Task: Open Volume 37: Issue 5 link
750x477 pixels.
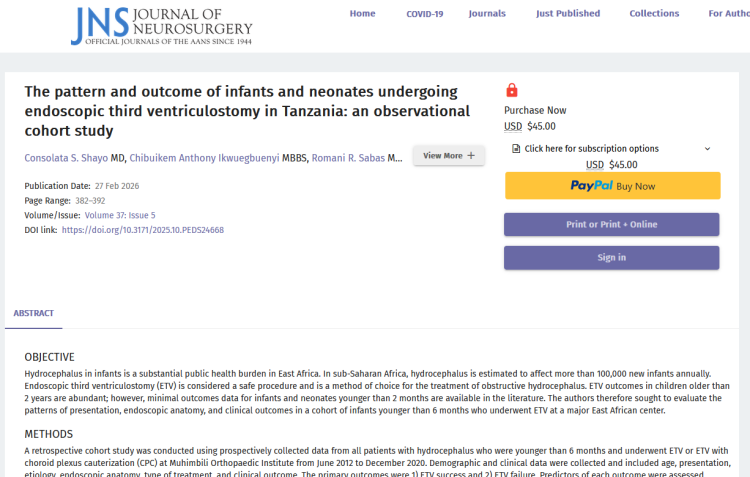Action: pos(120,215)
